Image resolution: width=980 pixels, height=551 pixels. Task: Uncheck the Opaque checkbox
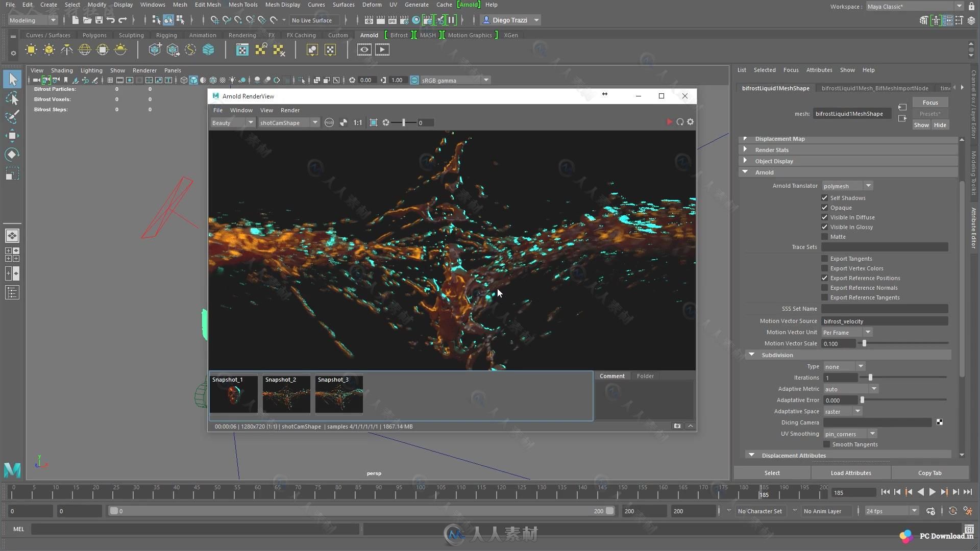[x=824, y=208]
